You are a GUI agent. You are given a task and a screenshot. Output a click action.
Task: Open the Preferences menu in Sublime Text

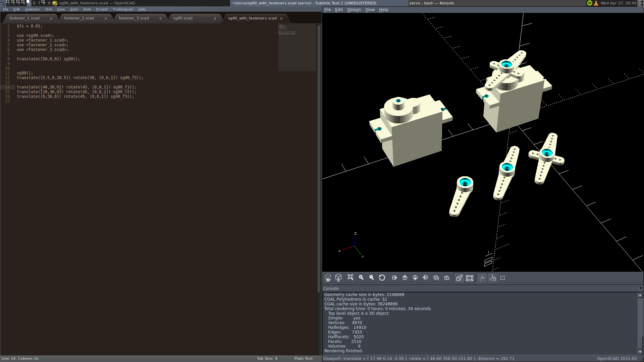pos(123,9)
